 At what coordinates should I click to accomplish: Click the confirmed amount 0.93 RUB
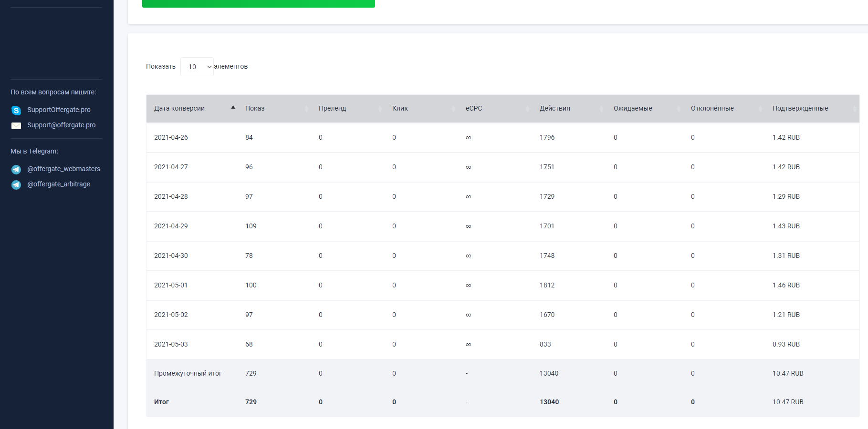click(786, 344)
